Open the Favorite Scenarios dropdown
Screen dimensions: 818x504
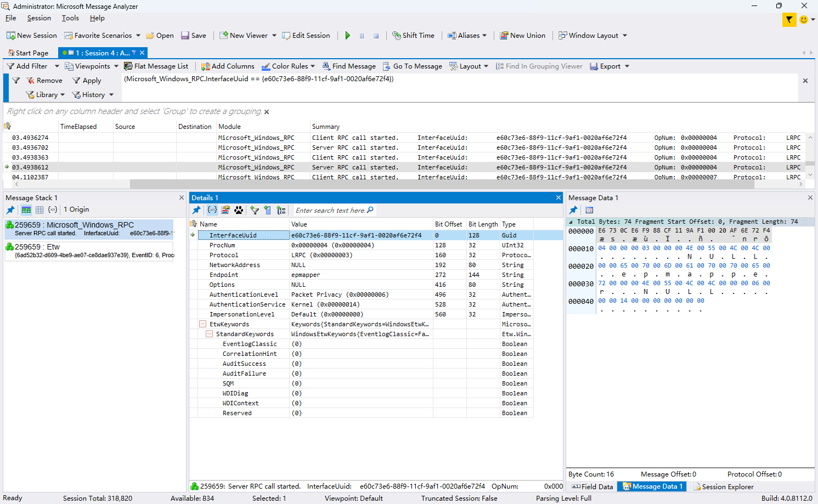tap(138, 36)
